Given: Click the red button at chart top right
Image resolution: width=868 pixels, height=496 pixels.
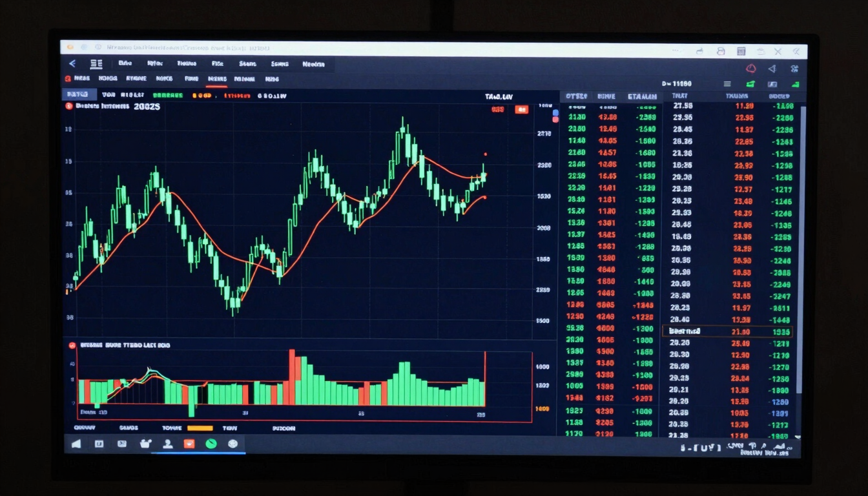Looking at the screenshot, I should coord(521,110).
